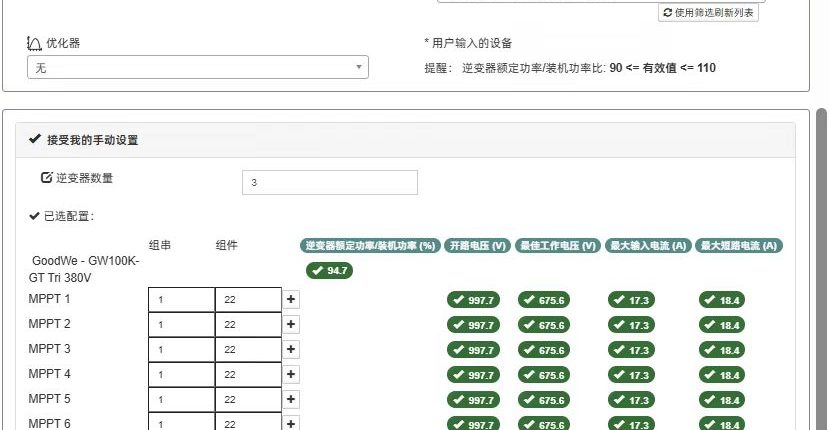Viewport: 829px width, 430px height.
Task: Click the 18.4 badge on the MPPT 1 row
Action: click(x=722, y=300)
